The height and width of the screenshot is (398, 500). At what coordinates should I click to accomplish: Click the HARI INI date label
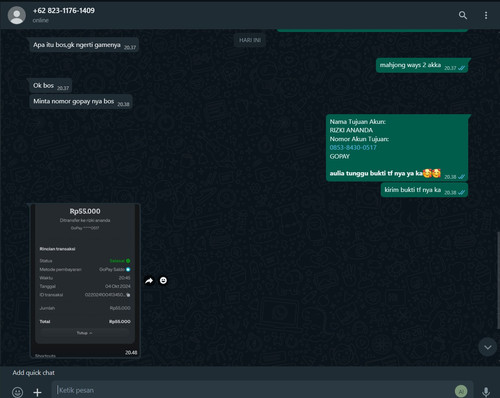pos(250,40)
